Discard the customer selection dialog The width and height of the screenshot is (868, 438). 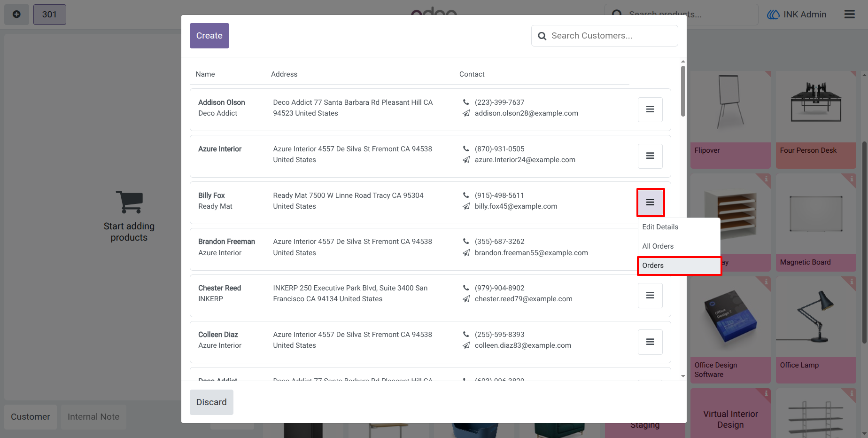pos(211,402)
